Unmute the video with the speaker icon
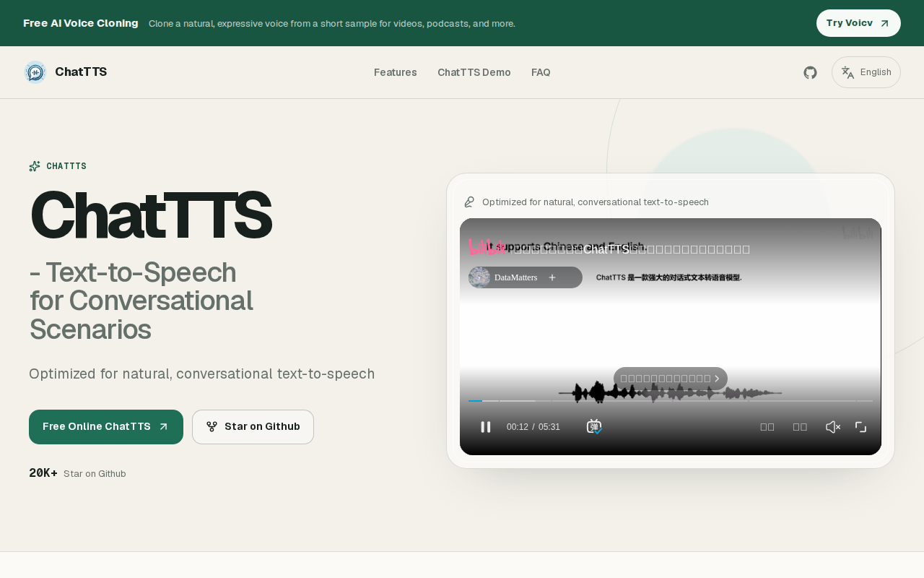 pyautogui.click(x=833, y=427)
